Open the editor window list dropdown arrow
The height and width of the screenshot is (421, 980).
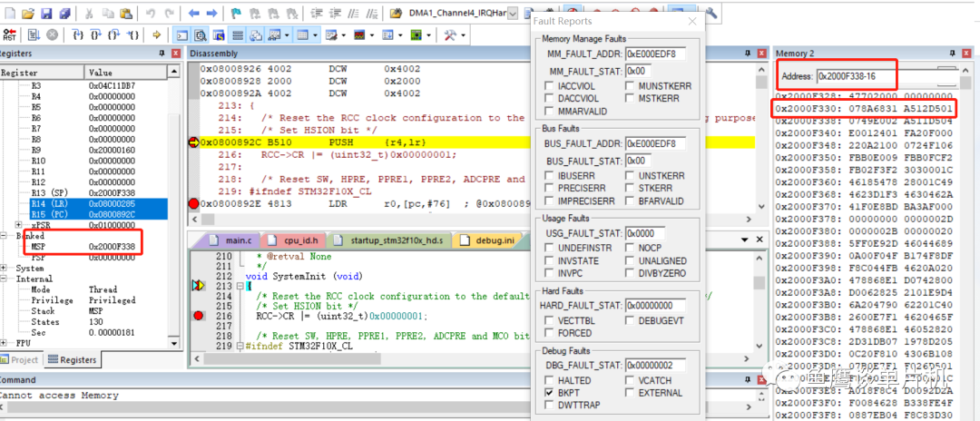coord(745,240)
